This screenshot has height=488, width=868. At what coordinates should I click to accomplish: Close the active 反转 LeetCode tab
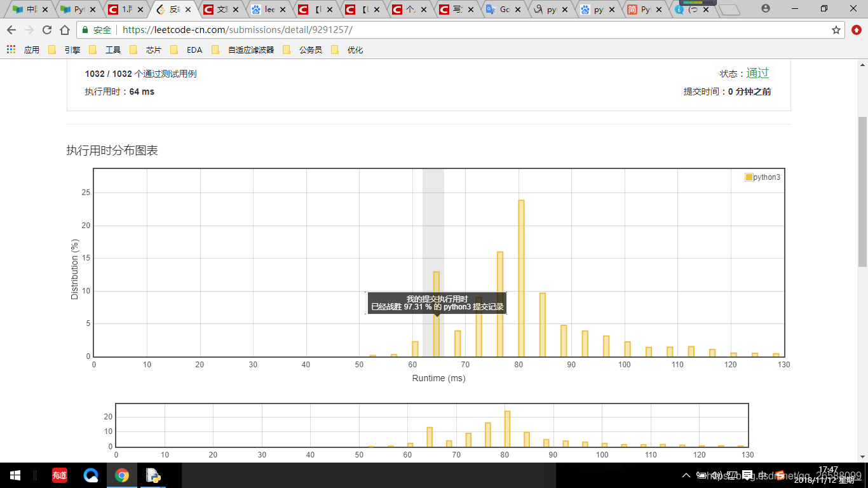[188, 10]
